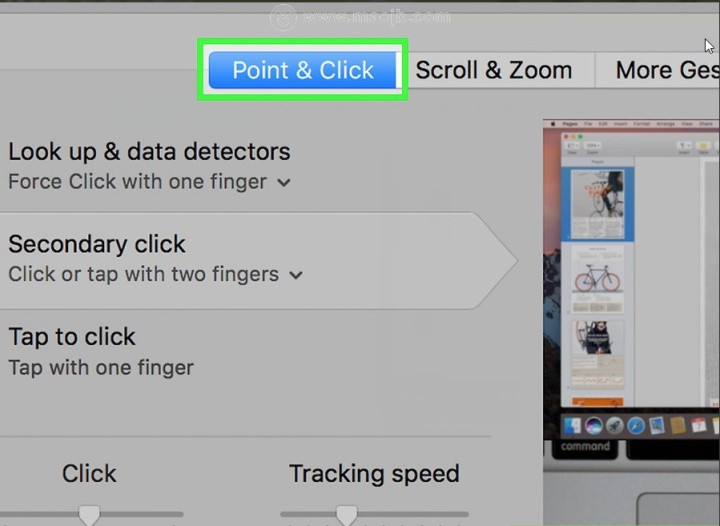Click the Apple logo in the preview menu bar
The width and height of the screenshot is (720, 526).
click(553, 124)
